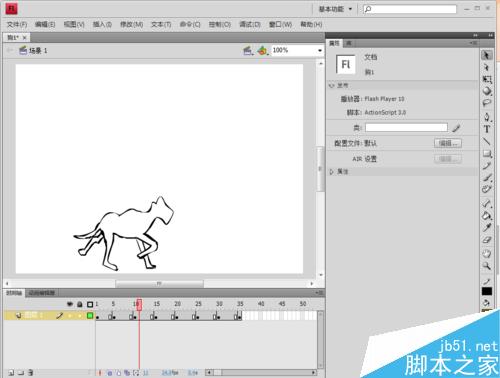The width and height of the screenshot is (500, 378).
Task: Toggle green outline square of layer 1
Action: click(90, 315)
